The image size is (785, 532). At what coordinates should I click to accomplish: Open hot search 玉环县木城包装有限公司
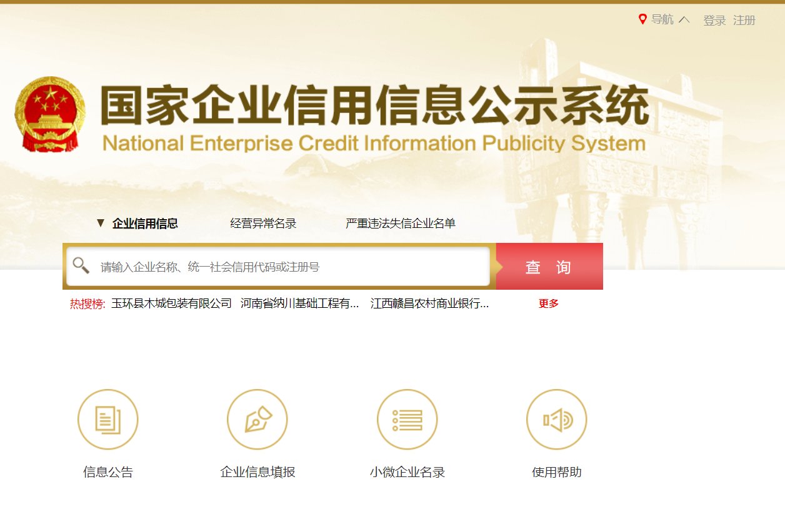(x=172, y=304)
